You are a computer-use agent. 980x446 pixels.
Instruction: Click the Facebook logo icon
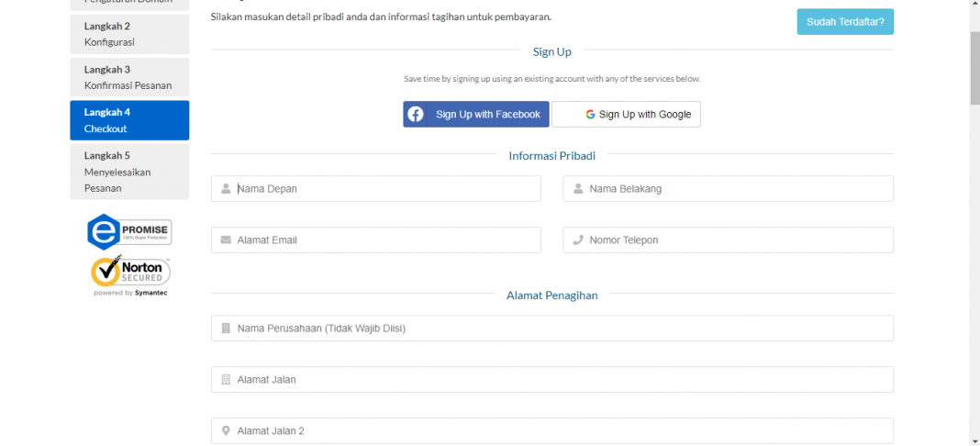[x=416, y=115]
